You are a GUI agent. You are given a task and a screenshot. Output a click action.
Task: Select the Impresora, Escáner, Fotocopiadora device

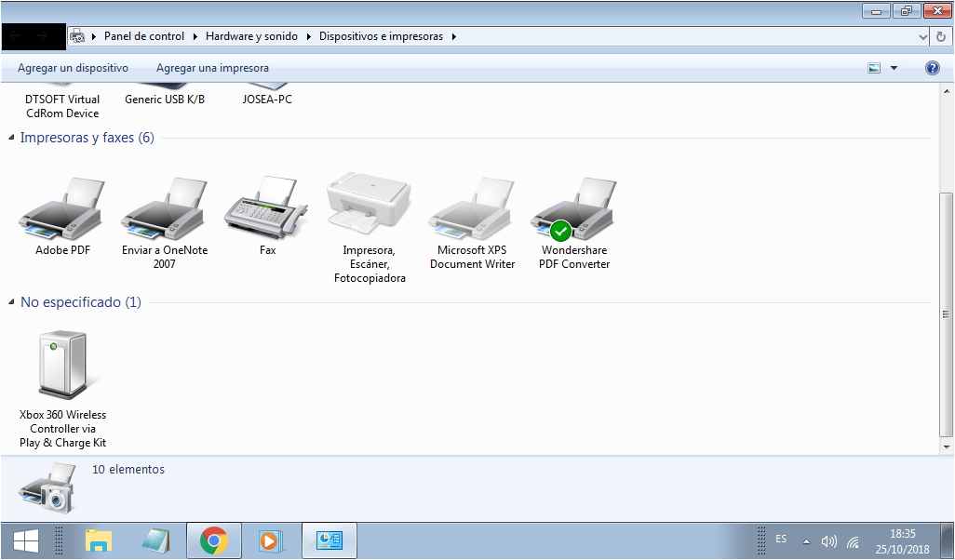370,203
